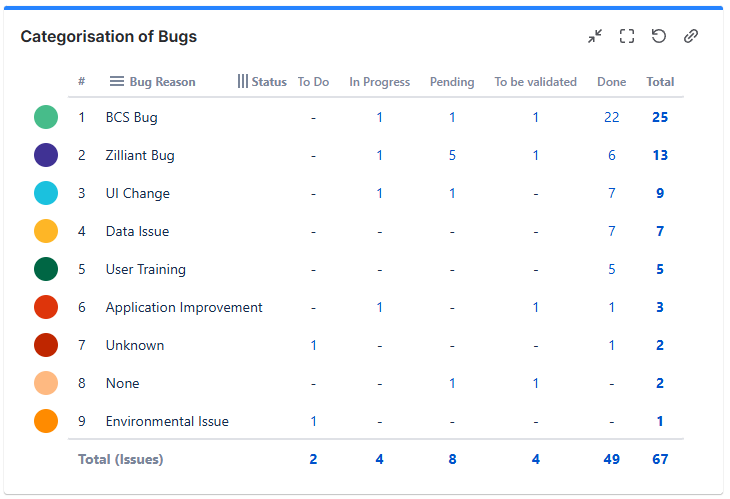Select the green BCS Bug color circle

46,117
